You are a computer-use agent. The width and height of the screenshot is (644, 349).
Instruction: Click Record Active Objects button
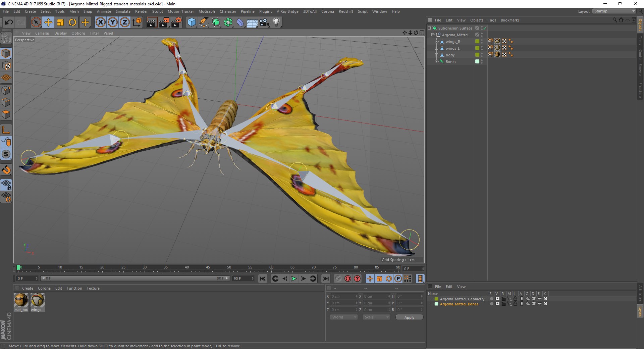(x=338, y=279)
